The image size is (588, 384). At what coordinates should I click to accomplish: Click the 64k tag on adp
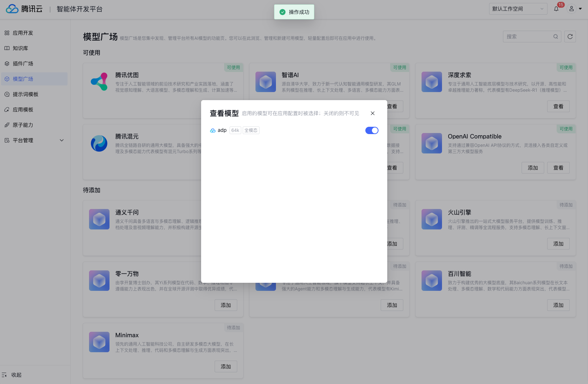[x=235, y=130]
